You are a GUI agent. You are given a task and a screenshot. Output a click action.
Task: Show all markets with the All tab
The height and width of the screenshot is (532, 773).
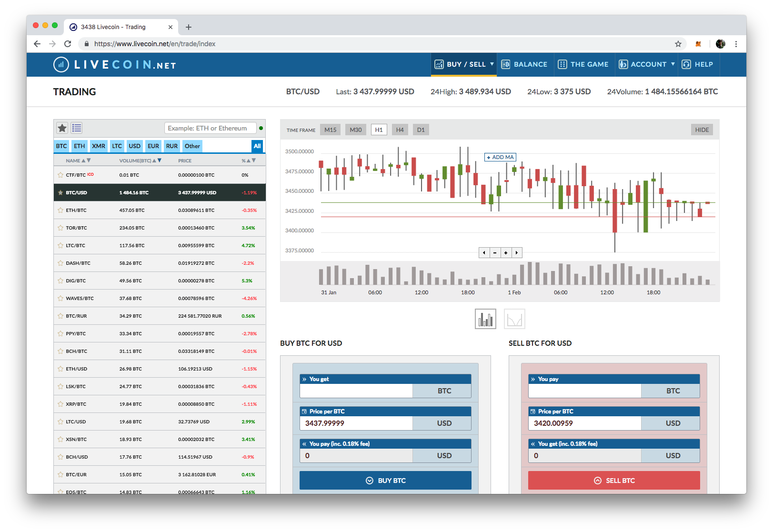coord(257,146)
